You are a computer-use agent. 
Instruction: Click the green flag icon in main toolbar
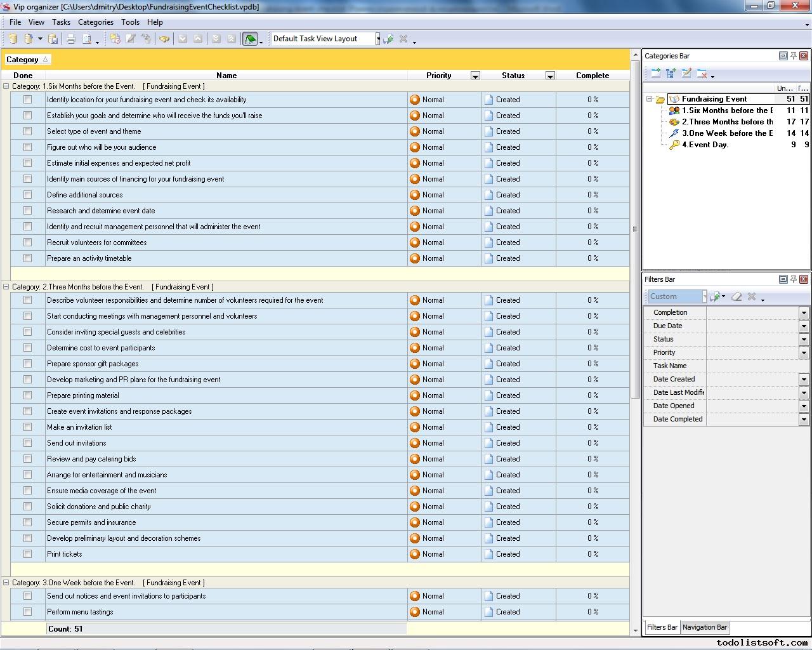coord(250,39)
